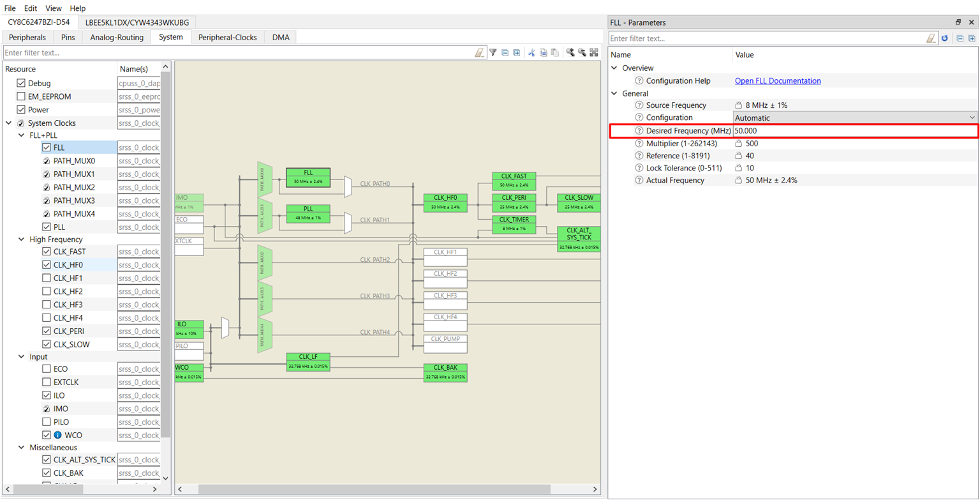Zoom in on the clock diagram
980x500 pixels.
click(570, 52)
